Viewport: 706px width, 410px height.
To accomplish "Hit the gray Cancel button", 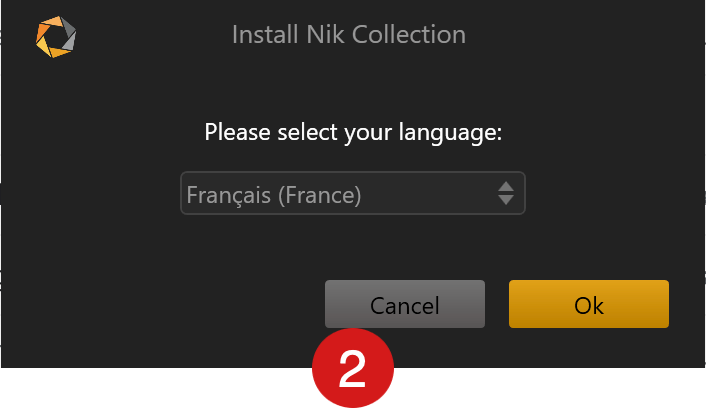I will click(x=405, y=304).
